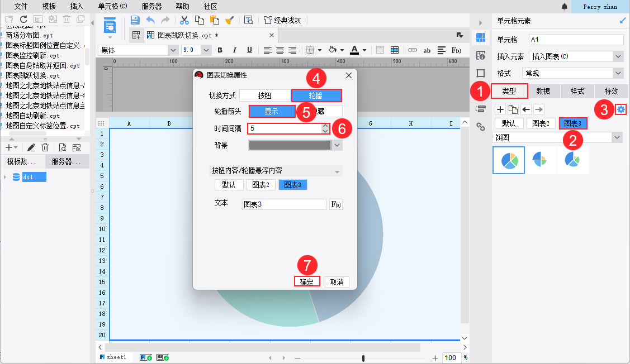Click the Cut scissors icon
The height and width of the screenshot is (364, 630).
click(184, 20)
